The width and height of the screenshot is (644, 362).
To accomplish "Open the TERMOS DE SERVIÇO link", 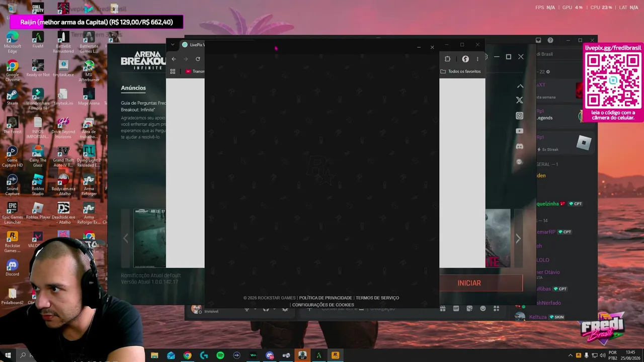I will click(x=377, y=298).
